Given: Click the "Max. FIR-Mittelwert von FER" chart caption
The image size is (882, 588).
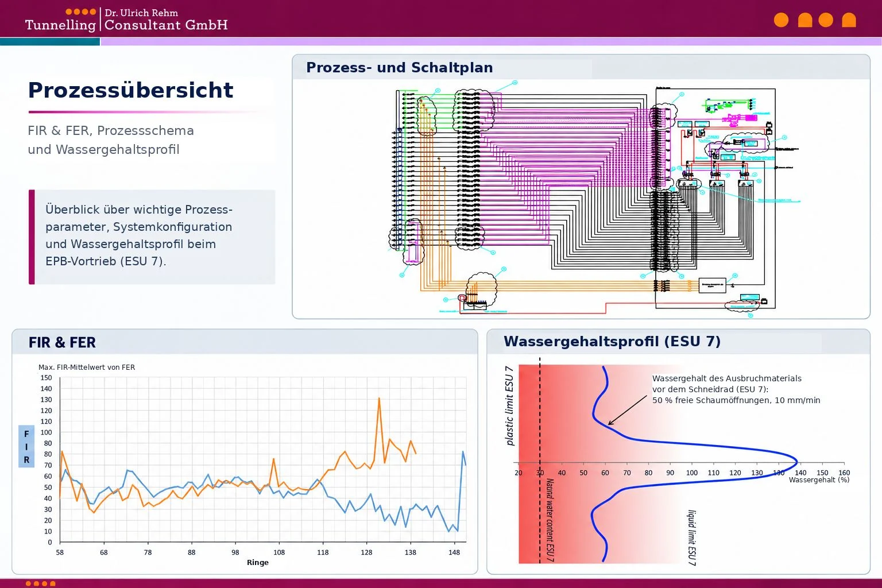Looking at the screenshot, I should [87, 367].
